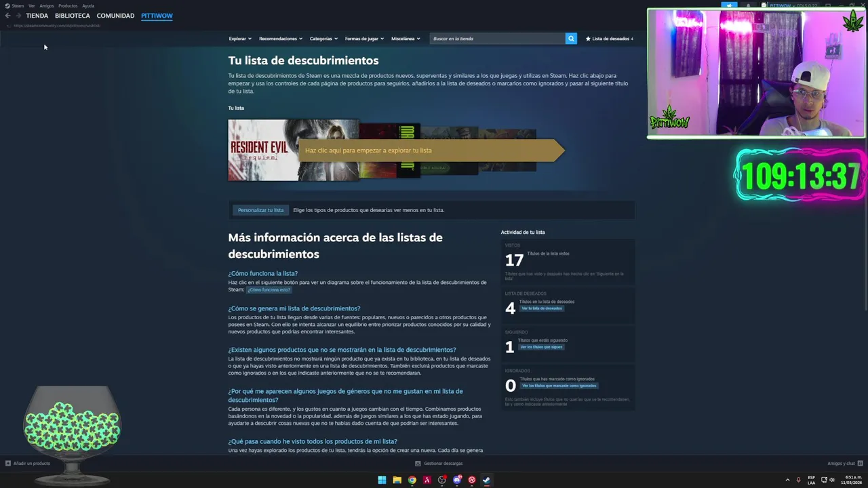The image size is (868, 488).
Task: Show hidden system tray icons
Action: pos(787,480)
